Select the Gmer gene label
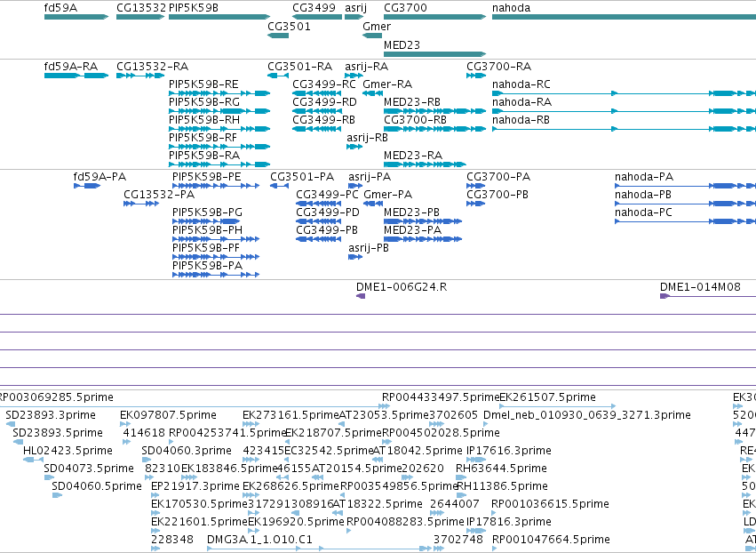 click(x=377, y=27)
